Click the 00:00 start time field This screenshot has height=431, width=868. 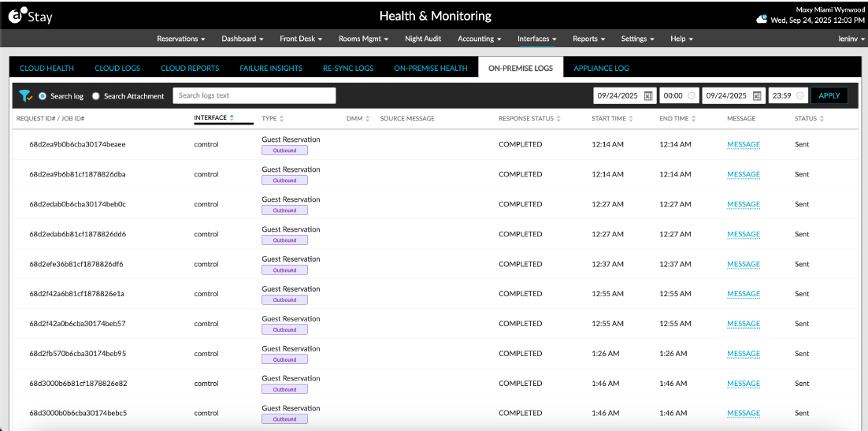click(x=679, y=96)
